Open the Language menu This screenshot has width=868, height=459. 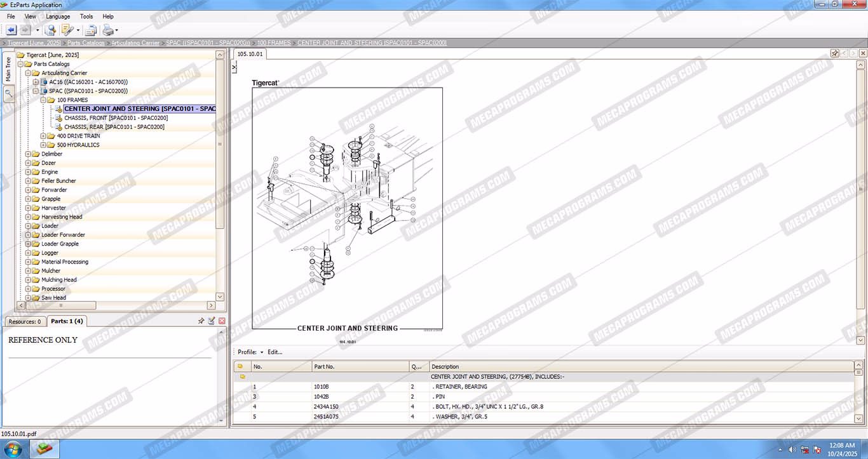coord(58,17)
